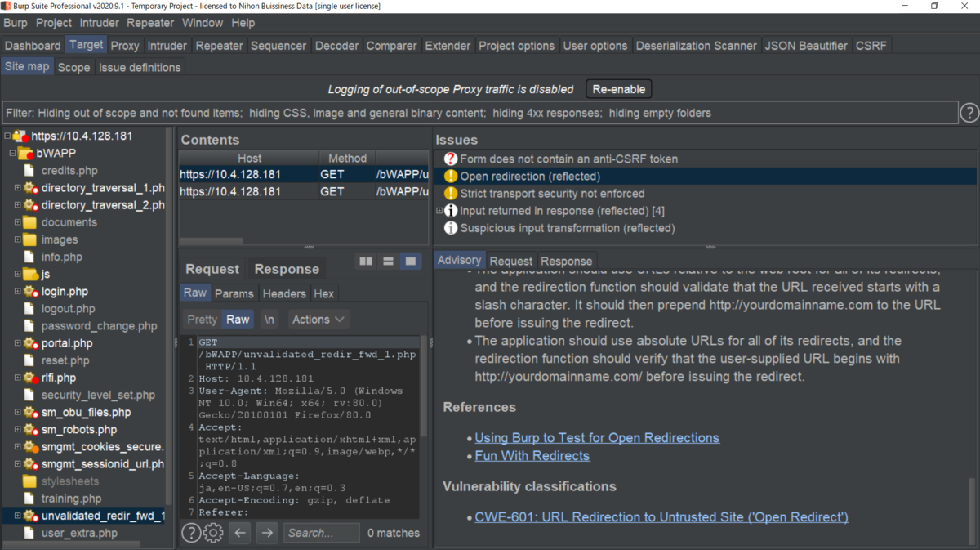This screenshot has width=980, height=550.
Task: Click the bWAPP folder icon
Action: click(26, 154)
